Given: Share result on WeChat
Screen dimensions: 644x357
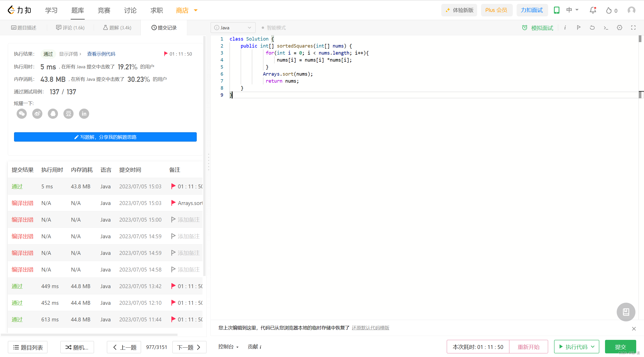Looking at the screenshot, I should tap(22, 114).
